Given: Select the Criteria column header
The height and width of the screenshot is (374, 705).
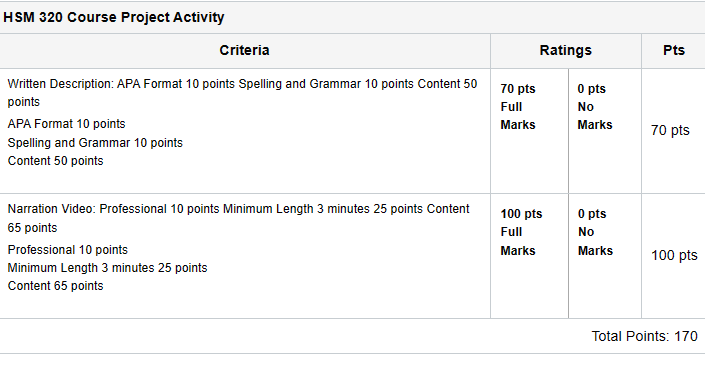Looking at the screenshot, I should 245,50.
